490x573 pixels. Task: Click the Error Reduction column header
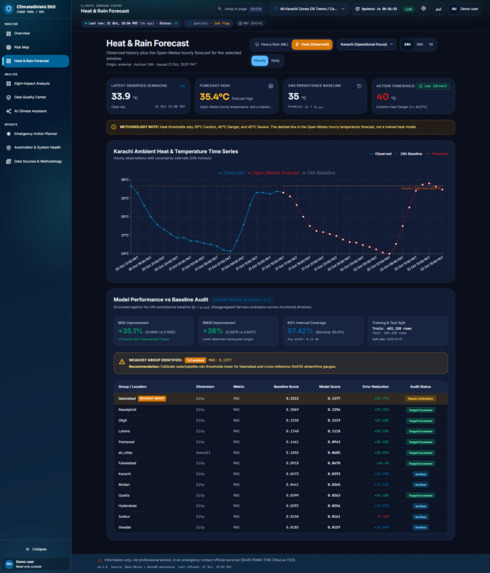pyautogui.click(x=375, y=387)
